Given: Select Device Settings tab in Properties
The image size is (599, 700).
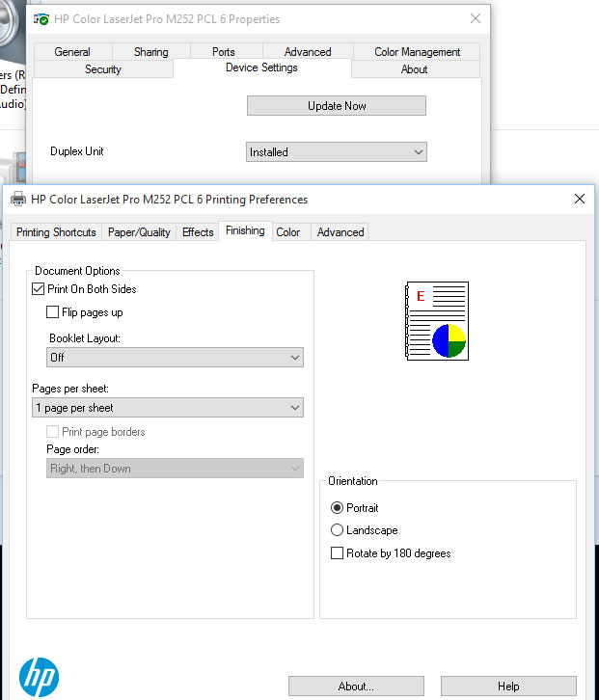Looking at the screenshot, I should (x=261, y=67).
